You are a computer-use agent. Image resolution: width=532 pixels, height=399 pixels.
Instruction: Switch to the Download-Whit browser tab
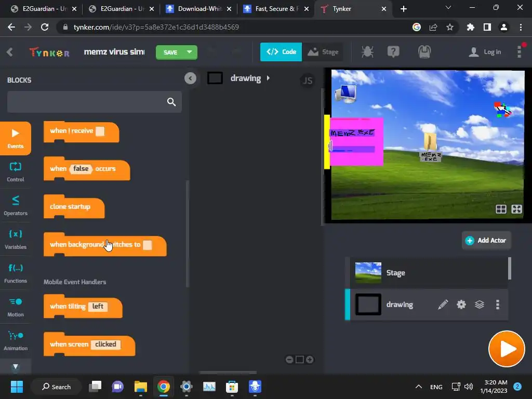click(x=199, y=9)
